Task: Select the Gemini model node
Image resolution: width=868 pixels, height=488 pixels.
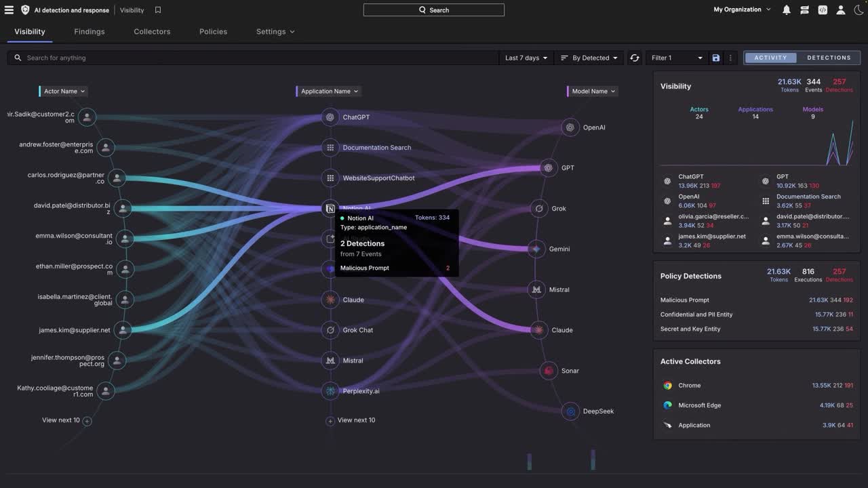Action: (x=536, y=249)
